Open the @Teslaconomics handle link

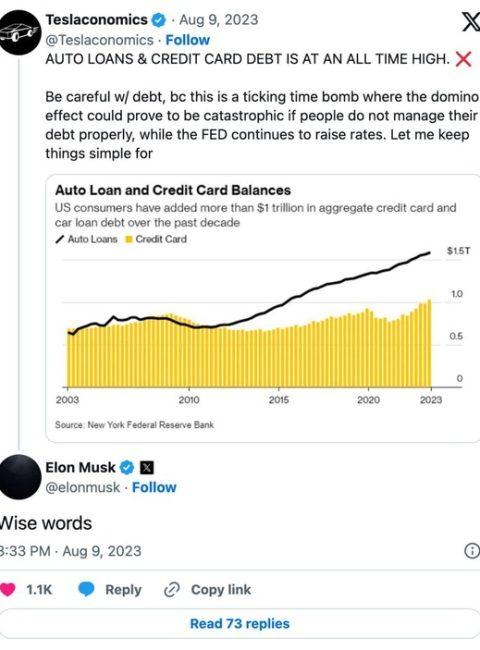(99, 40)
